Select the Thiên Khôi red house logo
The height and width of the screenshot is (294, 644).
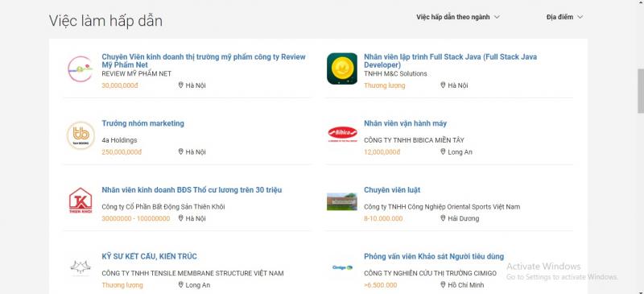point(80,201)
